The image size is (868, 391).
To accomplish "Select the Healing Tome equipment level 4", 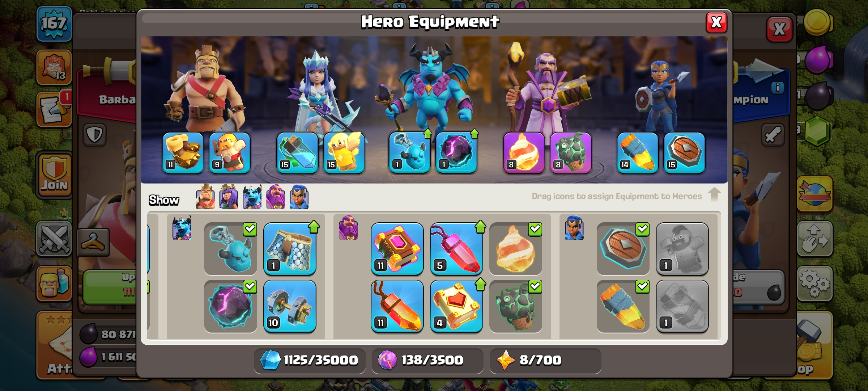I will (456, 306).
